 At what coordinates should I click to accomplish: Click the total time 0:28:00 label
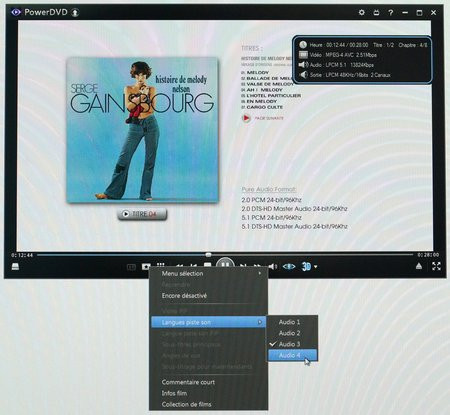pos(428,255)
